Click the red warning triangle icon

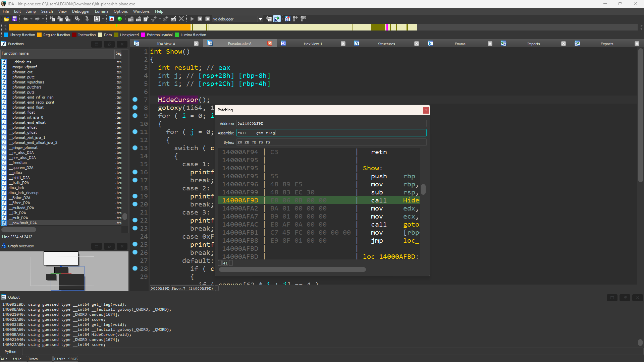click(x=112, y=19)
